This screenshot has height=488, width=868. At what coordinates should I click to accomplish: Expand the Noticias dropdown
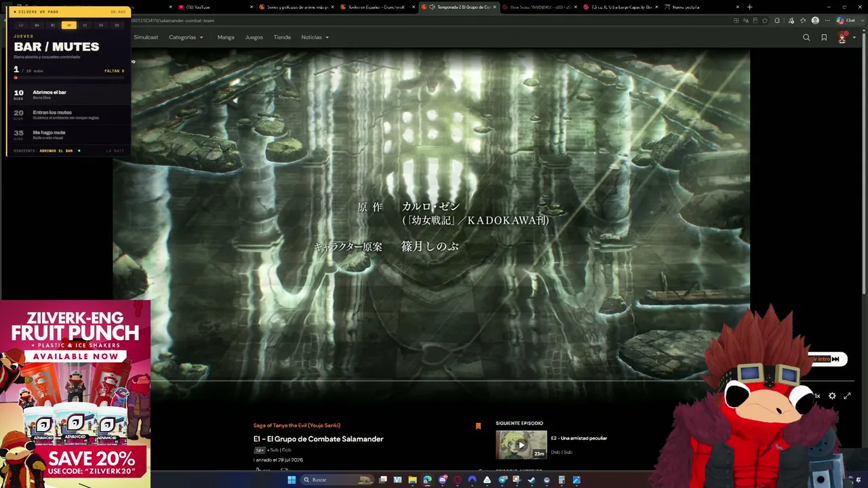point(315,37)
